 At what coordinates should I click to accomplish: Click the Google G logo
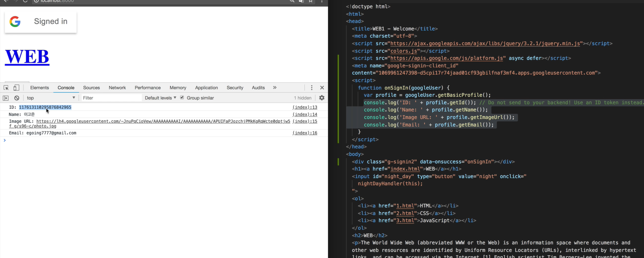click(x=15, y=22)
